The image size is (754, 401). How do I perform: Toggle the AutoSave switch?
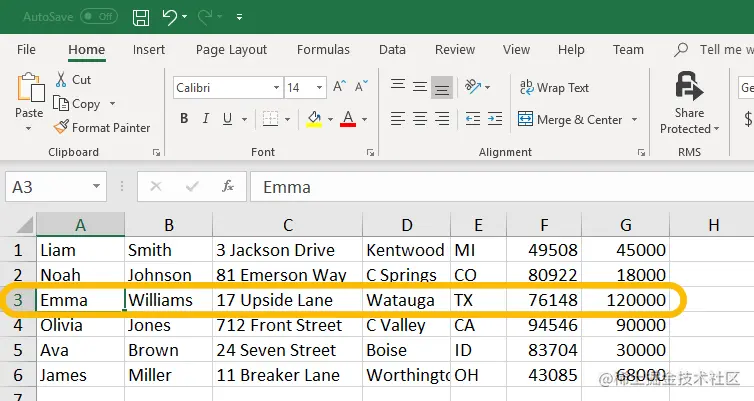click(99, 17)
